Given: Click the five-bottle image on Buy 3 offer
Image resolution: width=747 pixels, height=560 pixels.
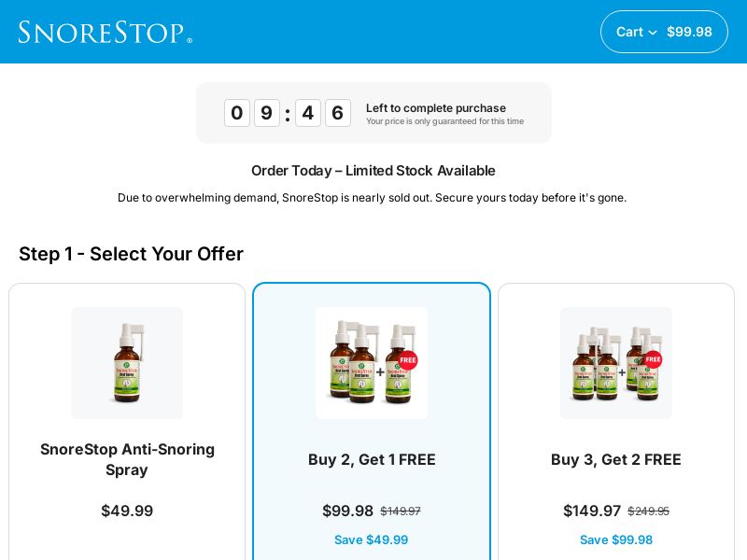Looking at the screenshot, I should point(616,363).
